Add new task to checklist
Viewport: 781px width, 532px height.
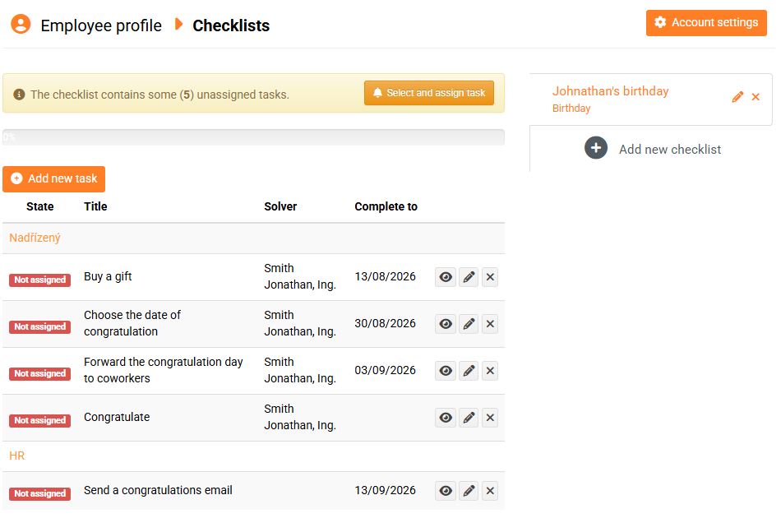click(54, 178)
